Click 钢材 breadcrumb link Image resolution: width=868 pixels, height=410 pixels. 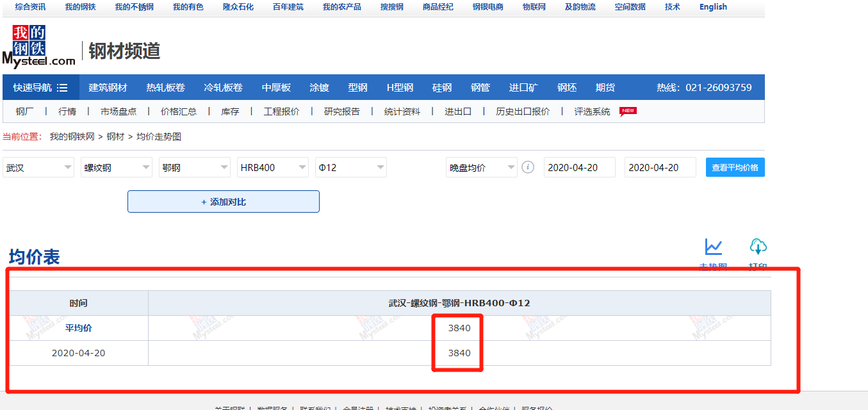tap(115, 136)
